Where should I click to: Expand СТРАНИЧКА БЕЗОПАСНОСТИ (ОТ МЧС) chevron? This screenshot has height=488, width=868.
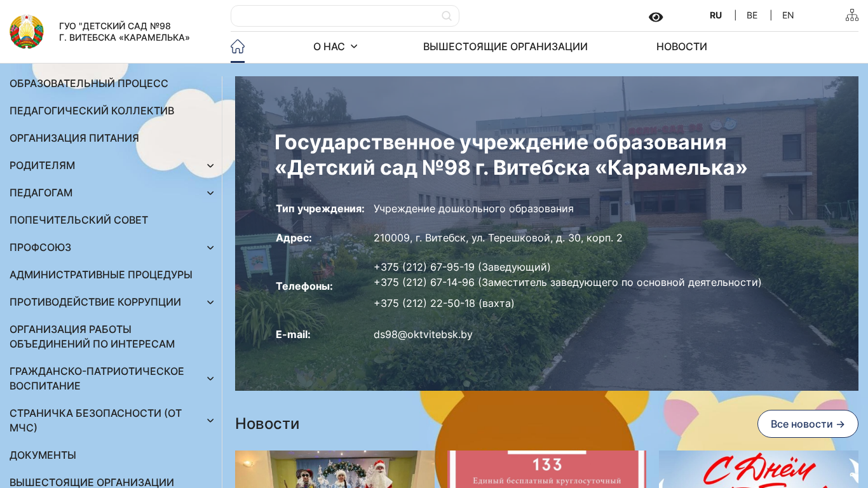tap(210, 421)
